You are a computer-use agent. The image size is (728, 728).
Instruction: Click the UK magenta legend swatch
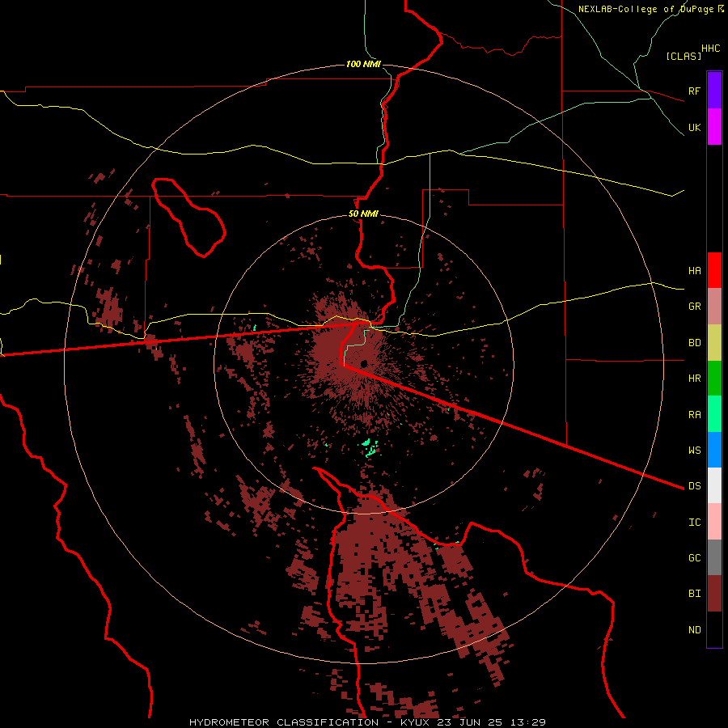point(714,127)
